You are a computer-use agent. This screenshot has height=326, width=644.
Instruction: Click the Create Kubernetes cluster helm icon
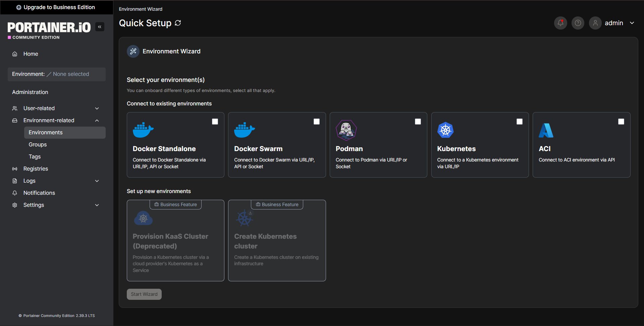pos(244,218)
